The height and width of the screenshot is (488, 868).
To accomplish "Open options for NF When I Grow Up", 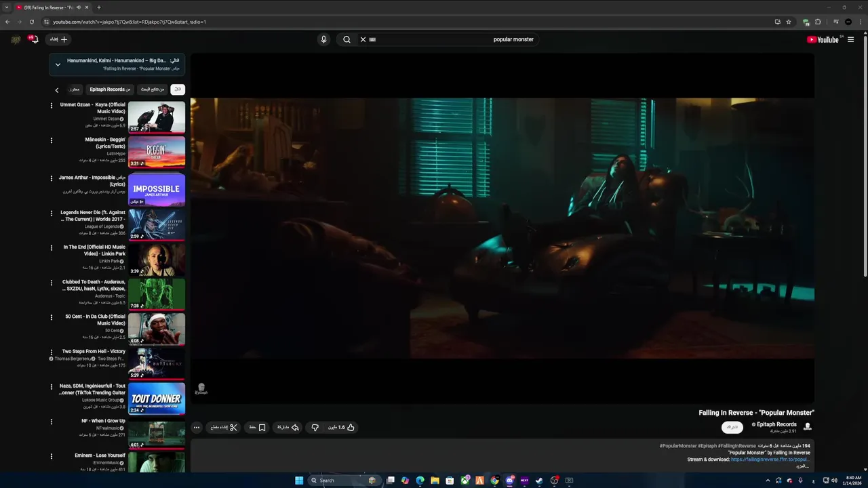I will coord(51,422).
